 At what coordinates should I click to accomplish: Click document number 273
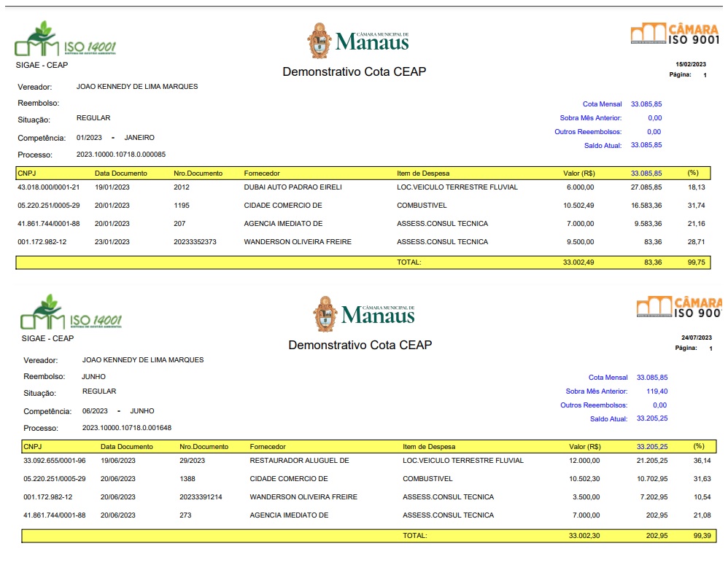click(x=185, y=515)
